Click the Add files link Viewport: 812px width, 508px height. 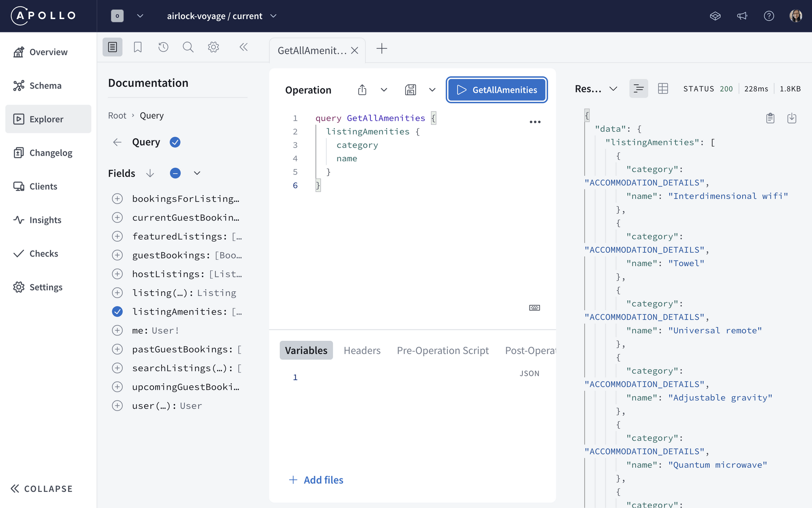(x=316, y=480)
